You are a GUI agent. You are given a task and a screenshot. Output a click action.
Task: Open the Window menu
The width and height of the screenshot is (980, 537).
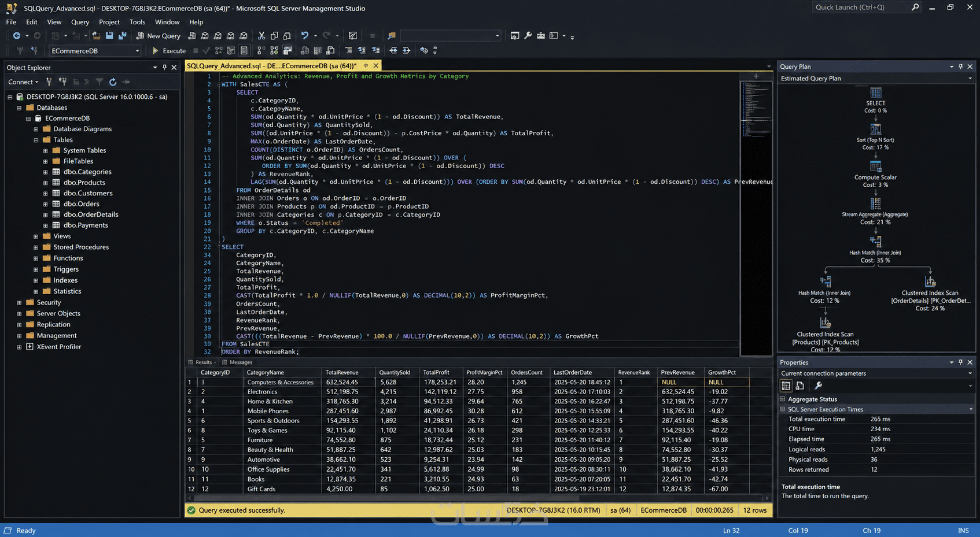pos(167,22)
